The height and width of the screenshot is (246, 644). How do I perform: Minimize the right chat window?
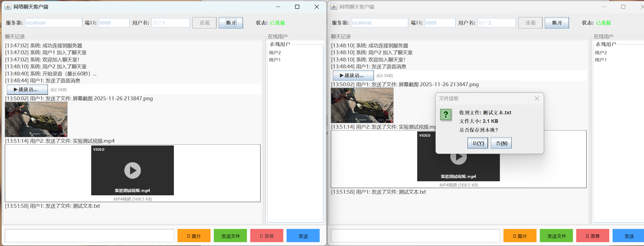point(604,7)
